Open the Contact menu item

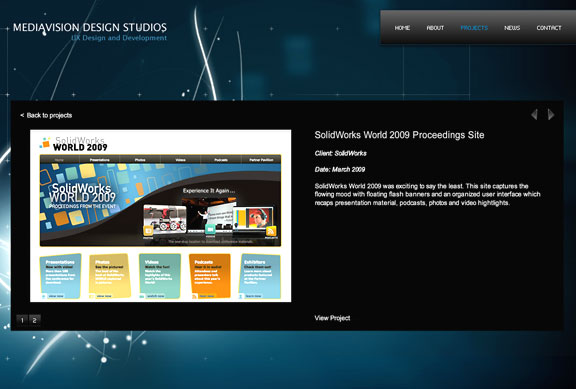pyautogui.click(x=549, y=28)
